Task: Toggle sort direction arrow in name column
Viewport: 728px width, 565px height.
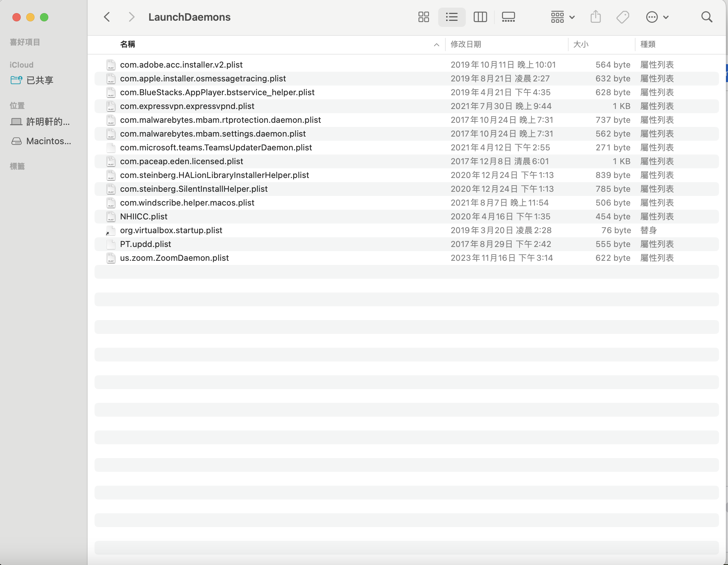Action: (x=436, y=44)
